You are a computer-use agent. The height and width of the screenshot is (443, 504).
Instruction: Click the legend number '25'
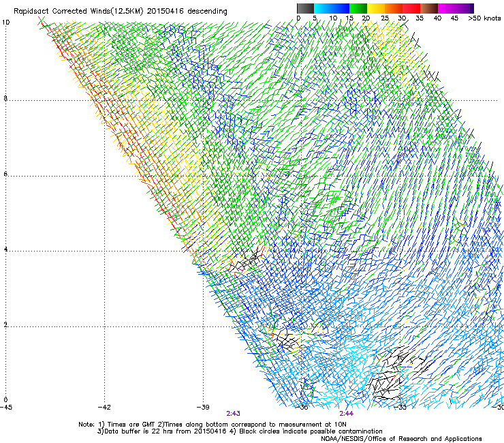click(385, 18)
